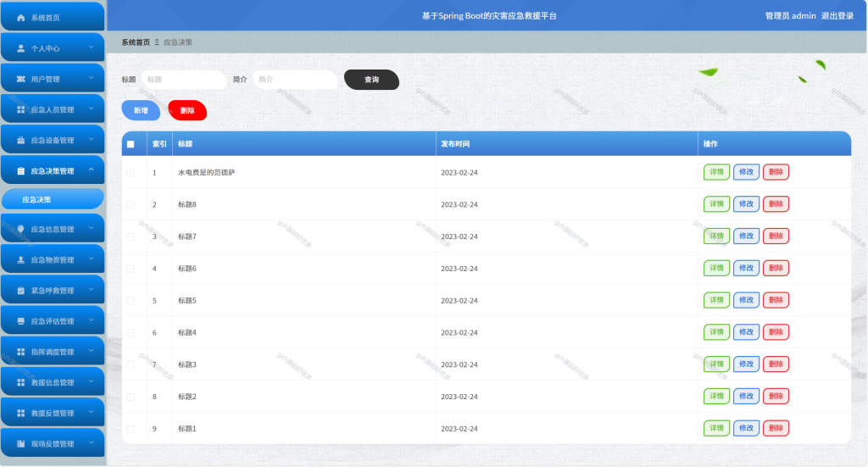
Task: Check the box for row 标题8
Action: (131, 205)
